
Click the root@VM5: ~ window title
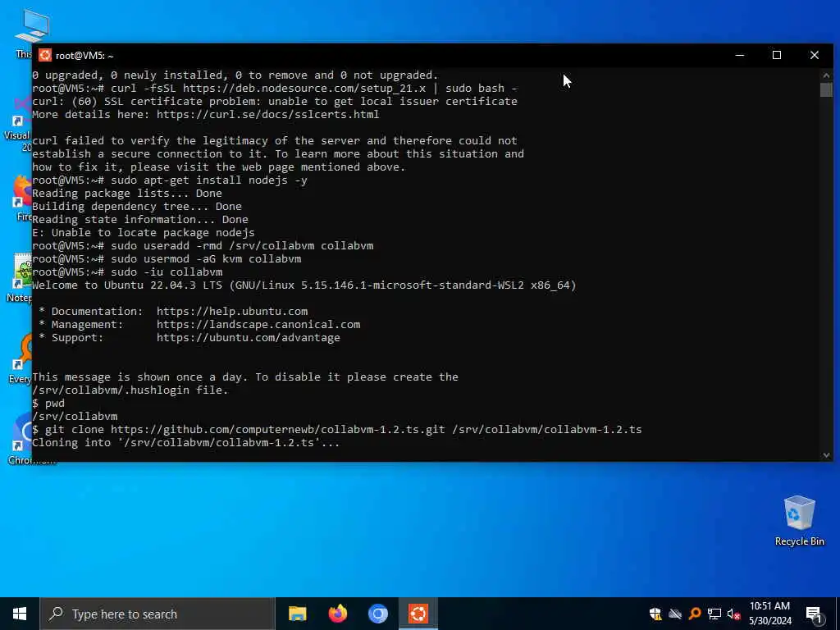coord(84,56)
